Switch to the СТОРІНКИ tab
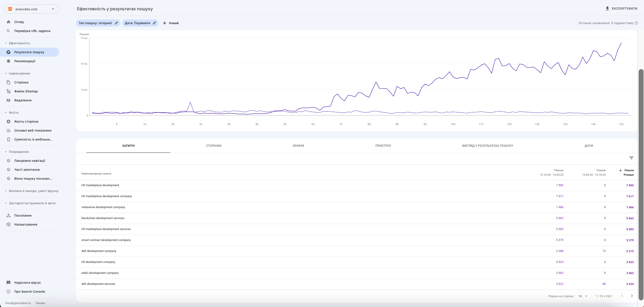Image resolution: width=644 pixels, height=307 pixels. pos(213,146)
